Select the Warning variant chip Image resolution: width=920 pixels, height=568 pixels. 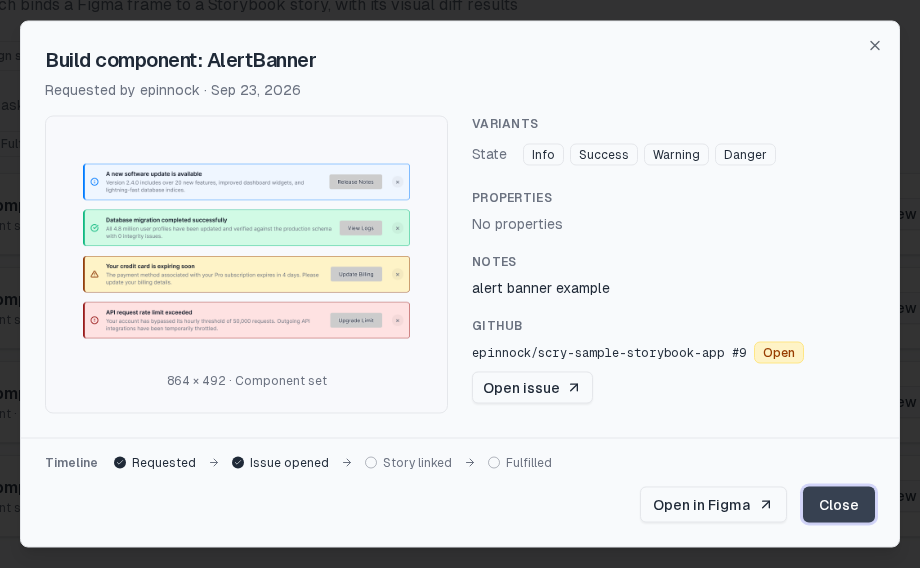(x=676, y=154)
